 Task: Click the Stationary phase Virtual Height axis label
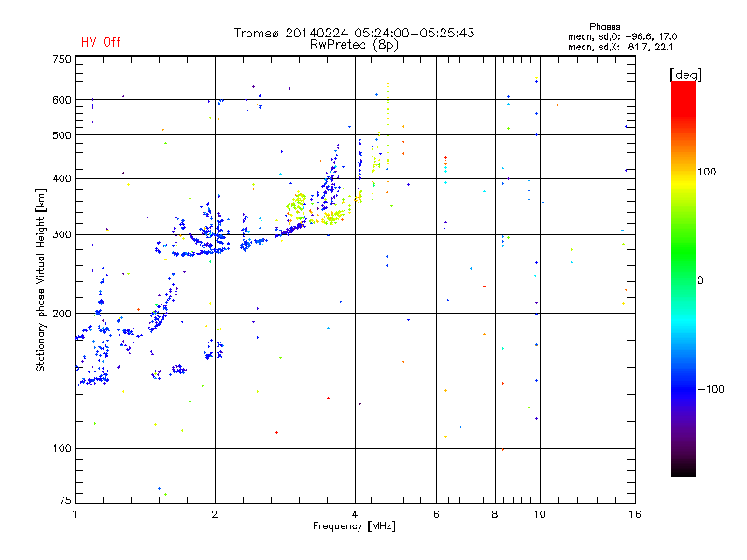(41, 279)
